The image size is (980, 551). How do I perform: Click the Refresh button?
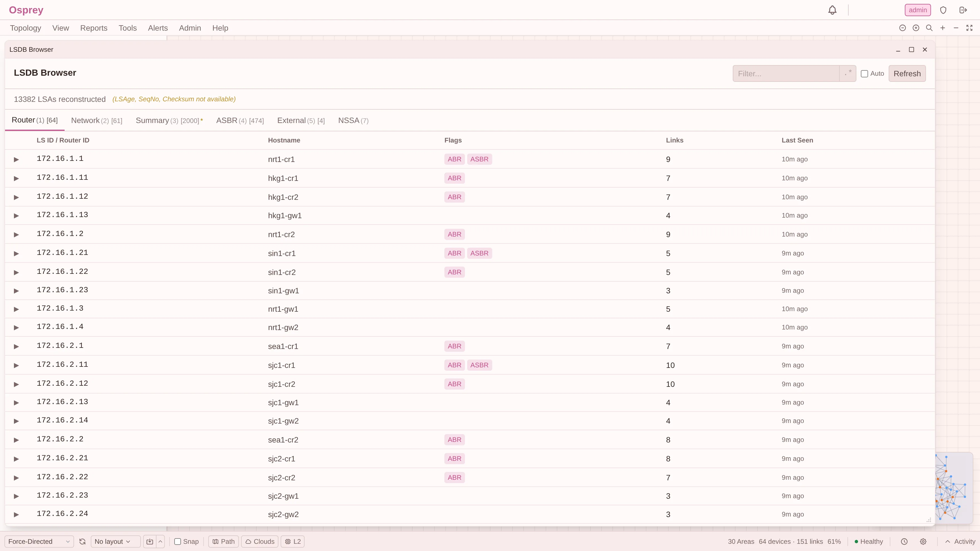pyautogui.click(x=907, y=73)
